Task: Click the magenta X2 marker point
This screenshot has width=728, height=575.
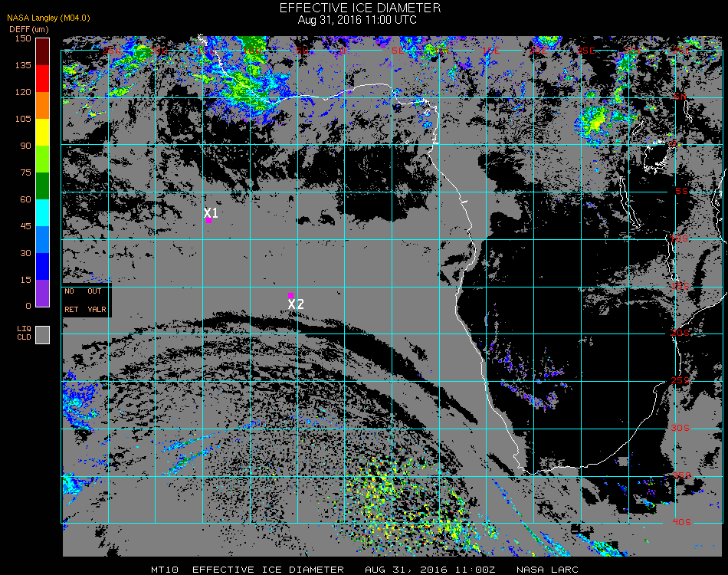Action: (x=290, y=295)
